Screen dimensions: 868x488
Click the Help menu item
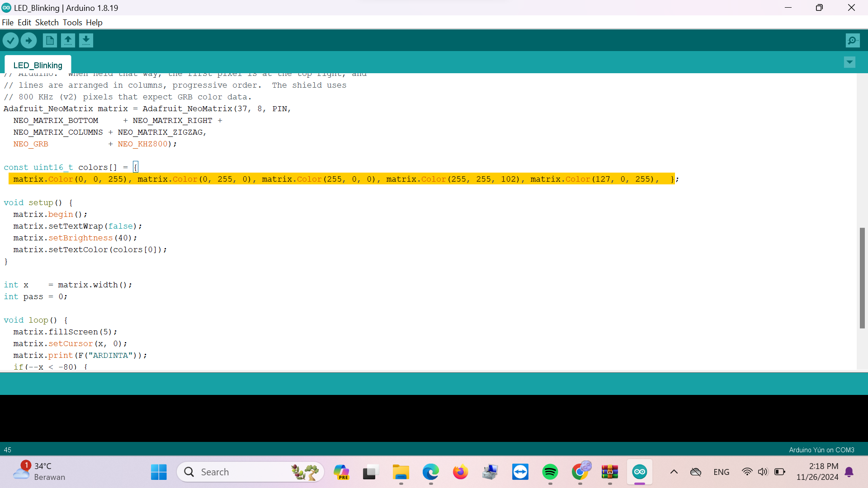94,22
